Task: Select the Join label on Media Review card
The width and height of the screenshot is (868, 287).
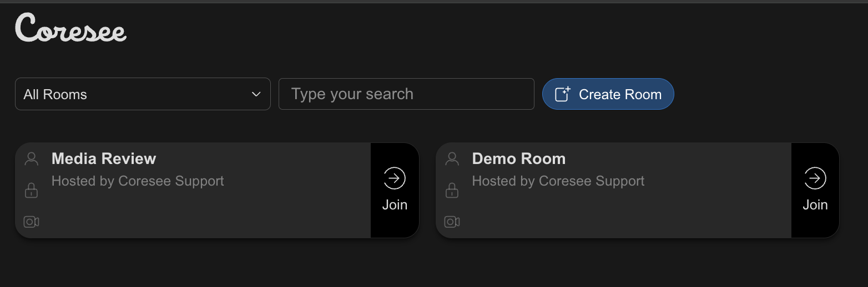Action: (395, 205)
